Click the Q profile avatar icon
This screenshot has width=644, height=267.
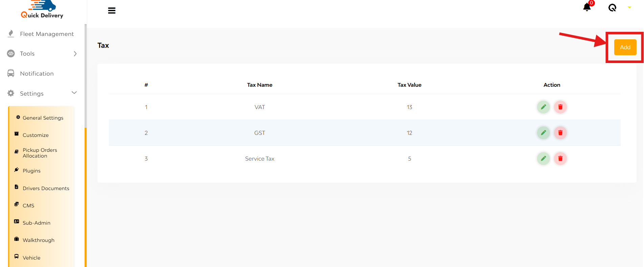612,7
